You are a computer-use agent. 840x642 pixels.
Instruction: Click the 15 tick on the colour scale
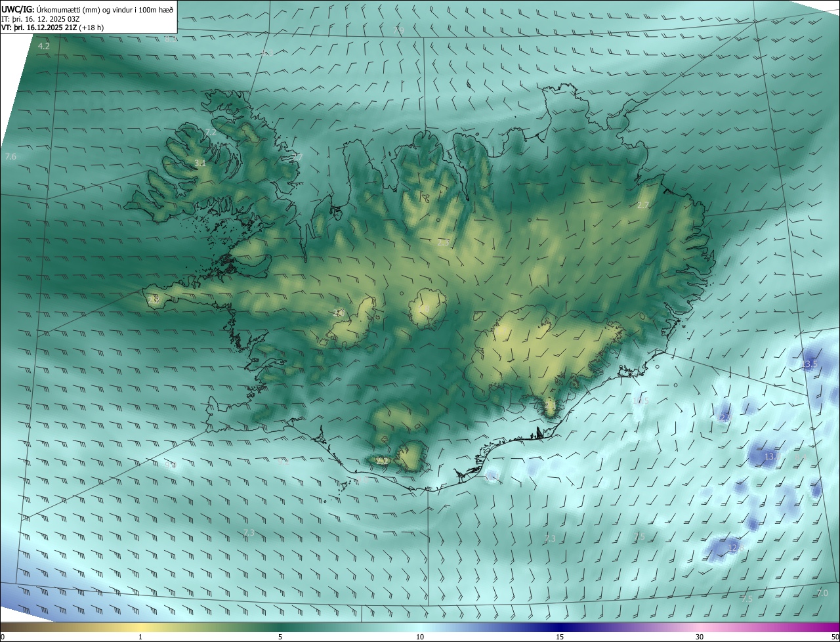coord(560,637)
